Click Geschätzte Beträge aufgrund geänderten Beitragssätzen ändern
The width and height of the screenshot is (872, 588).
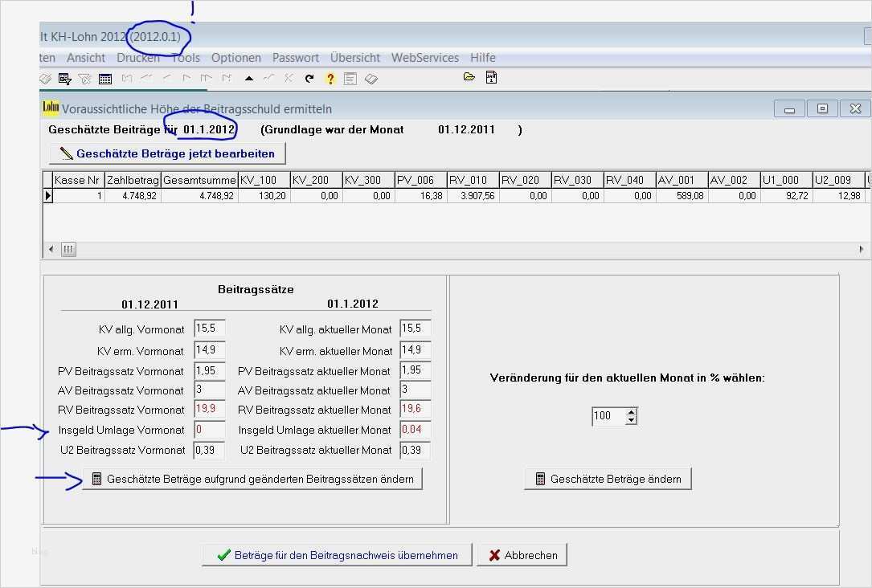click(252, 479)
